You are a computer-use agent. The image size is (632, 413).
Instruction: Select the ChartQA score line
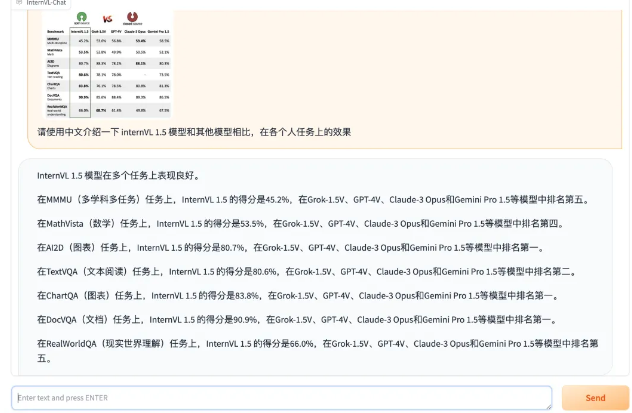[297, 295]
